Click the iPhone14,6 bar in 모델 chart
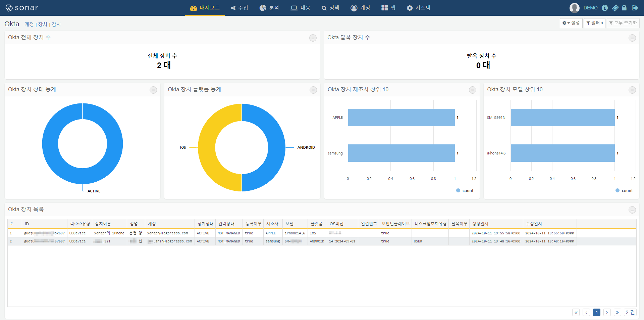The image size is (644, 320). [562, 153]
